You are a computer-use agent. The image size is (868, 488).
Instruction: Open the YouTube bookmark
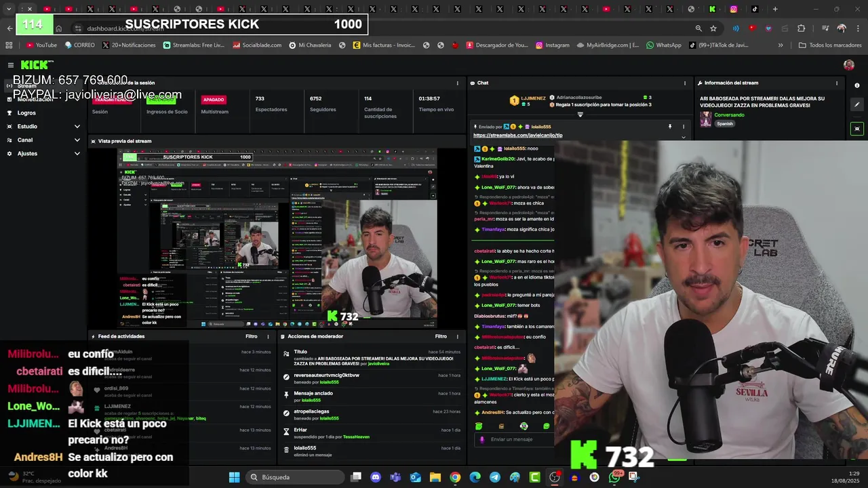pos(41,45)
